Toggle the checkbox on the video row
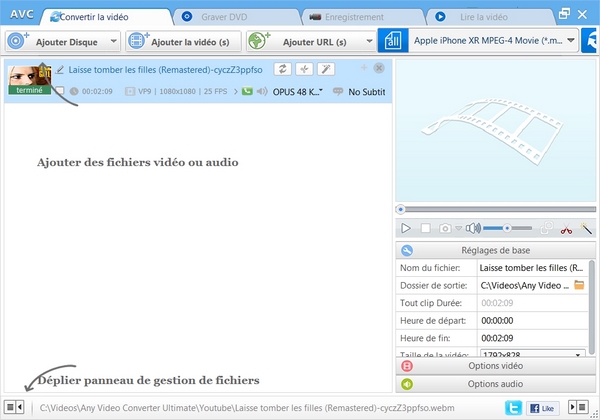The image size is (600, 420). [60, 91]
